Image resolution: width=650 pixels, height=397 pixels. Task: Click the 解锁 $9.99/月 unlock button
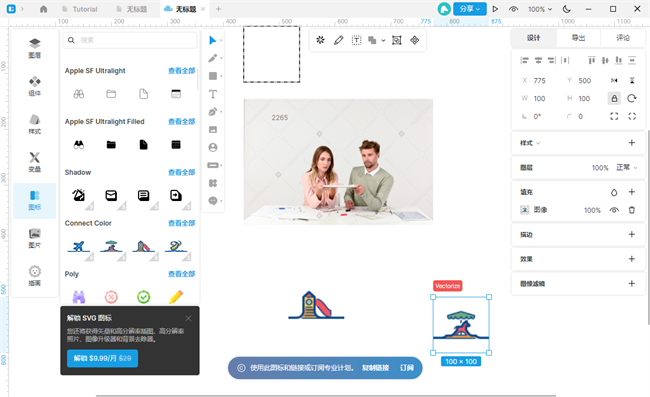(x=102, y=358)
